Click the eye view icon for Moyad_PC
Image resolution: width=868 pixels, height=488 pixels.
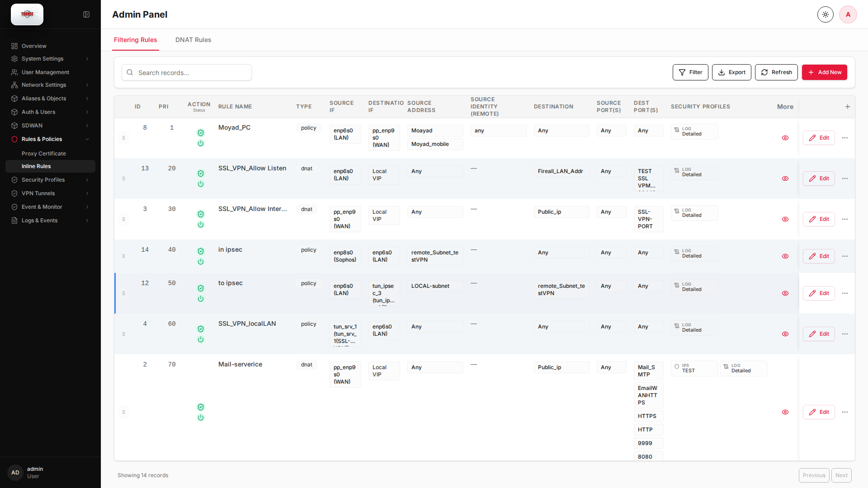coord(785,138)
